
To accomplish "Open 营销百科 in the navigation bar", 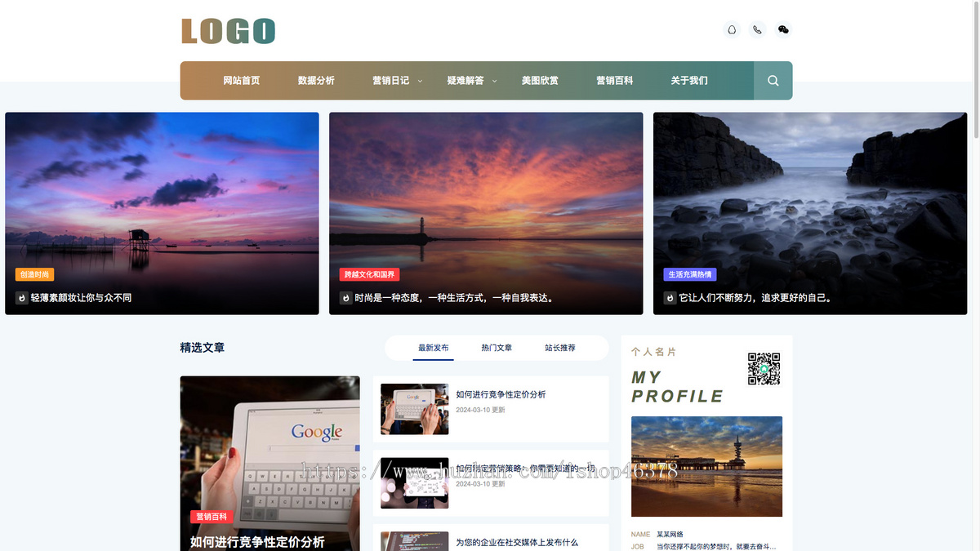I will pyautogui.click(x=614, y=81).
